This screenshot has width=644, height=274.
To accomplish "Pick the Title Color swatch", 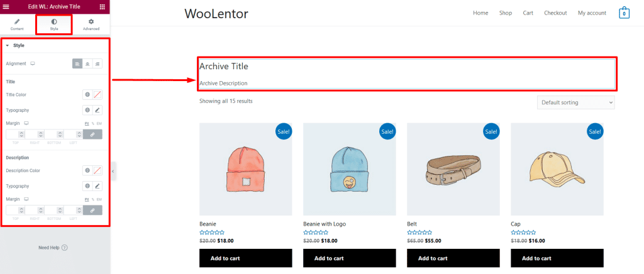I will (97, 95).
